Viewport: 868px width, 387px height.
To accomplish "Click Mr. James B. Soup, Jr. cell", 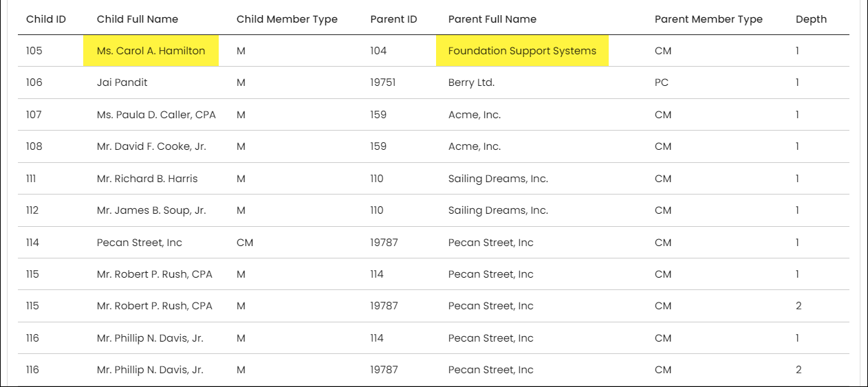I will 151,210.
